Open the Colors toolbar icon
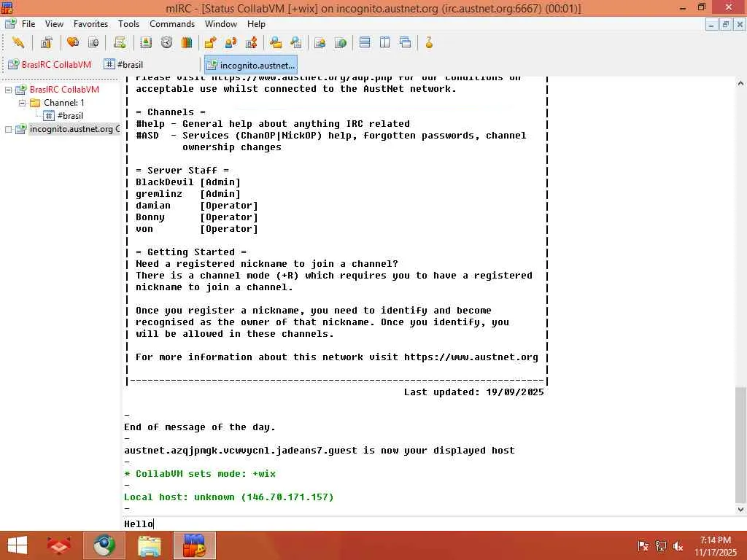The height and width of the screenshot is (560, 747). 187,43
